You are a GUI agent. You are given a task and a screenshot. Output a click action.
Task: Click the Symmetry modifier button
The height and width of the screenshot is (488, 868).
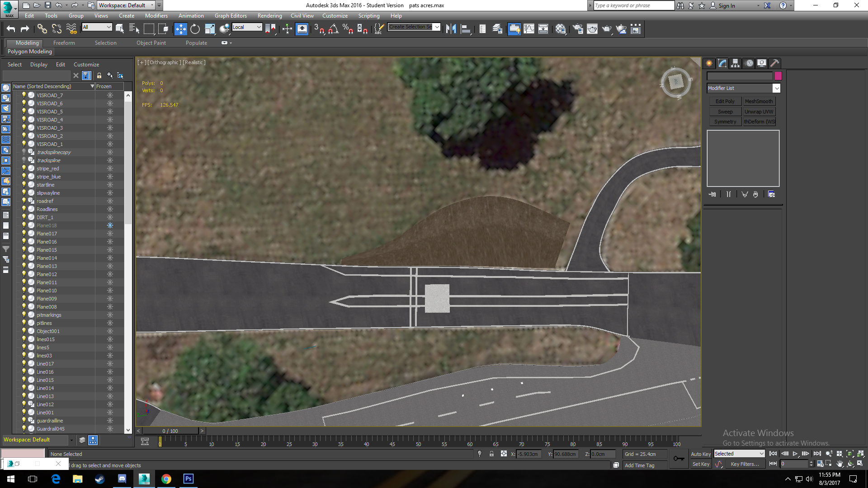point(725,122)
